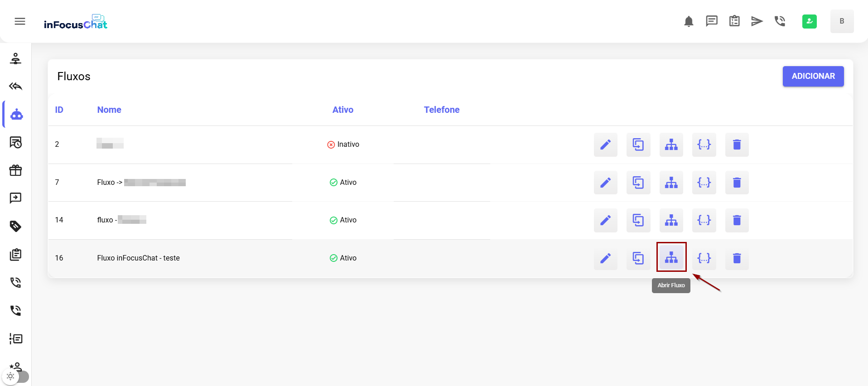
Task: Sort table by Nome column
Action: click(x=109, y=110)
